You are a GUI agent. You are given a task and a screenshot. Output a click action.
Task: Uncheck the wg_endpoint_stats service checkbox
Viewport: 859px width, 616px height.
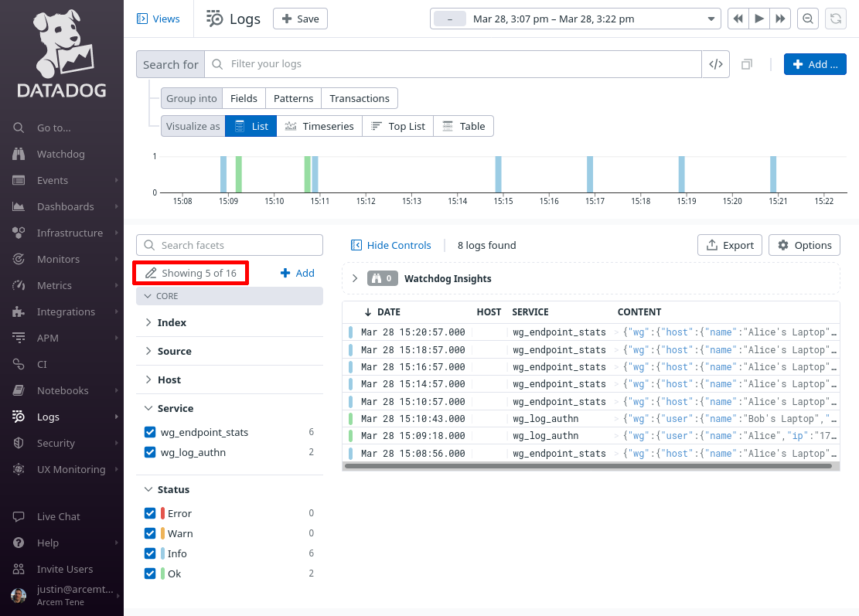click(149, 432)
